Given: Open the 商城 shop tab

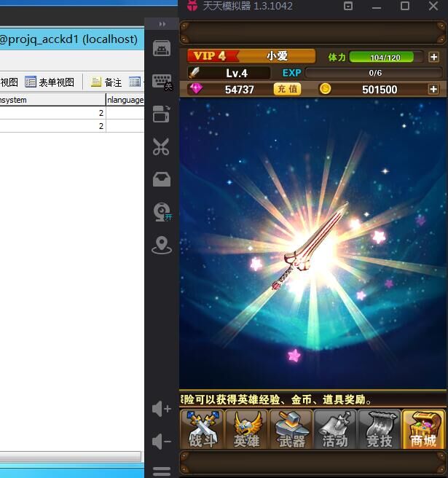Looking at the screenshot, I should 423,429.
